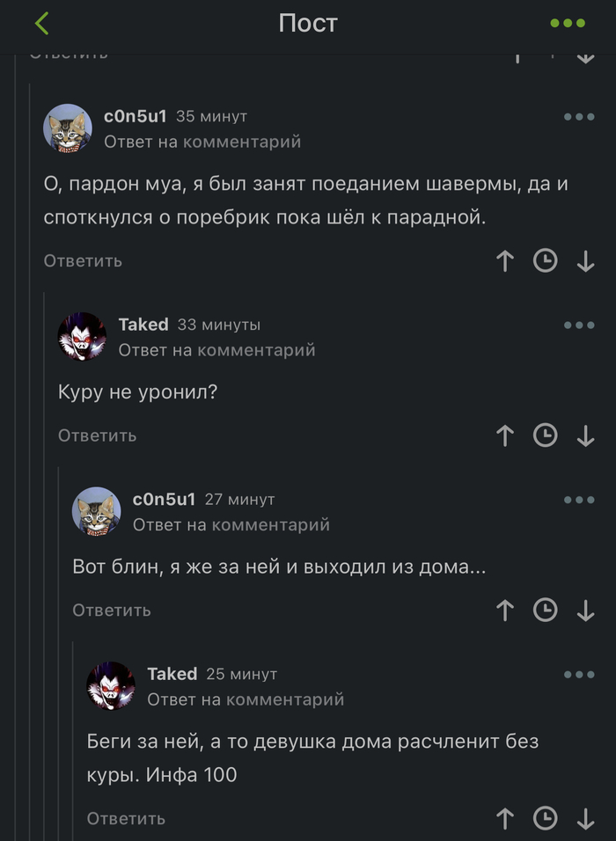Open c0n5u1's profile from 35-minute comment username
Image resolution: width=616 pixels, height=841 pixels.
tap(135, 116)
